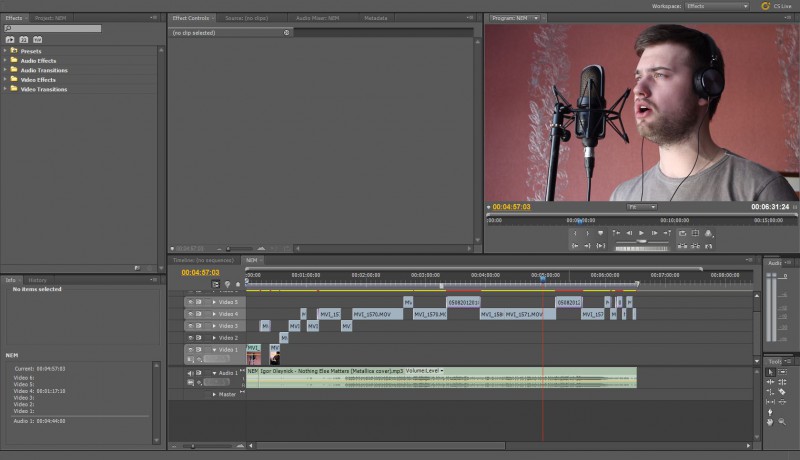Expand the Video Effects folder
Screen dimensions: 800x460
coord(5,80)
